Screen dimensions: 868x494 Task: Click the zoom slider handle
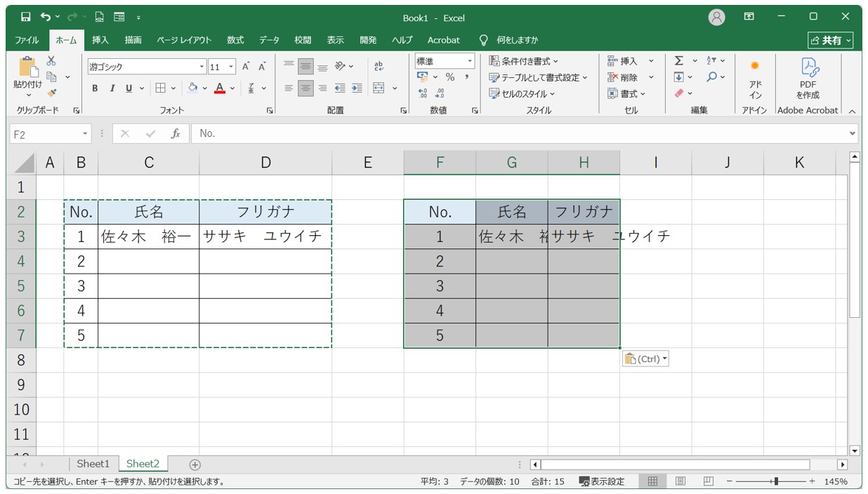776,481
